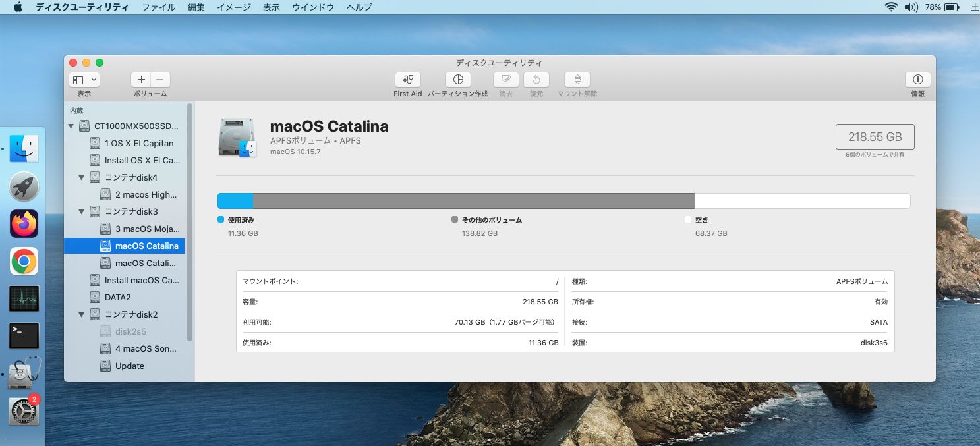Click the blue 使用済み usage bar segment

[x=235, y=201]
